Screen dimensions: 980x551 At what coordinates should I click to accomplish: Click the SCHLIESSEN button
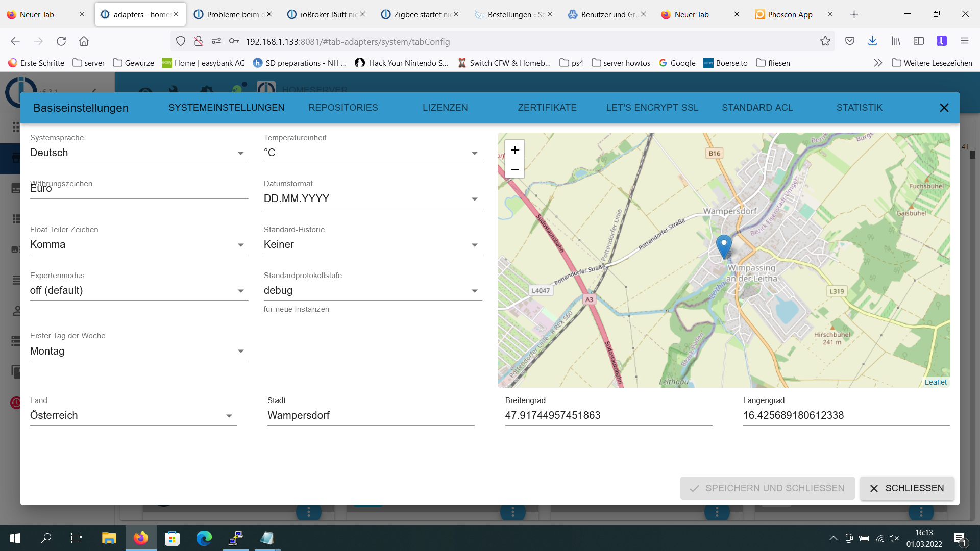point(906,488)
